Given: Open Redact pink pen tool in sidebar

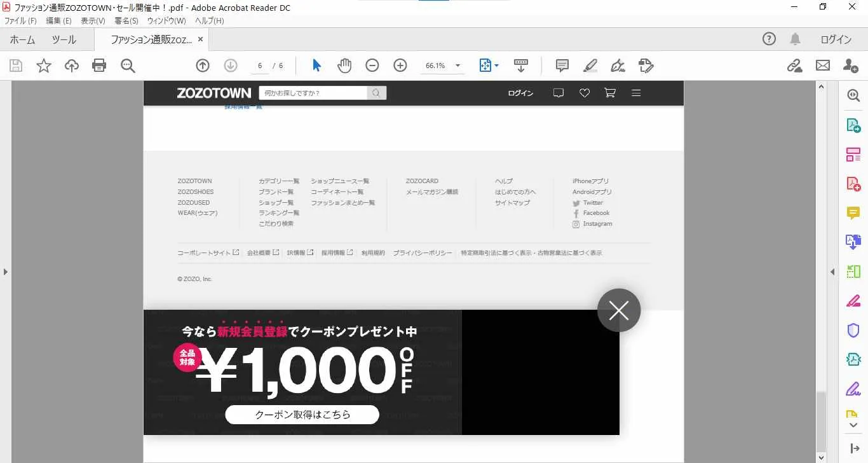Looking at the screenshot, I should point(853,301).
